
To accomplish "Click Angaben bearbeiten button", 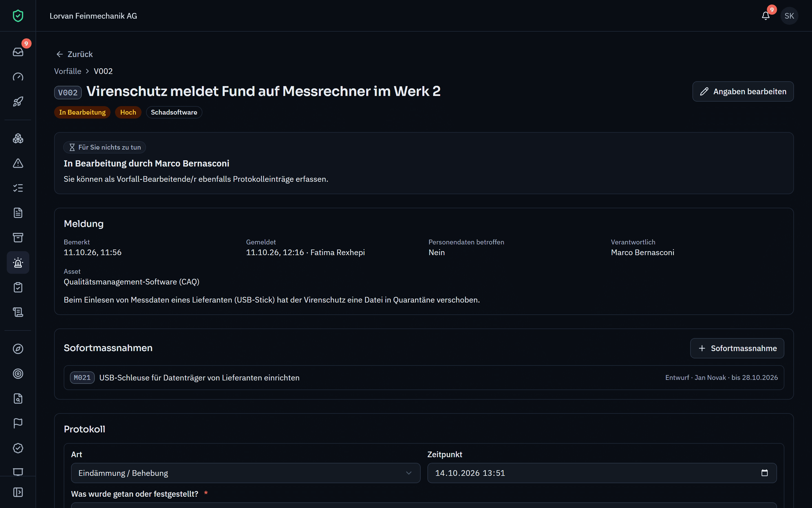I will coord(743,91).
